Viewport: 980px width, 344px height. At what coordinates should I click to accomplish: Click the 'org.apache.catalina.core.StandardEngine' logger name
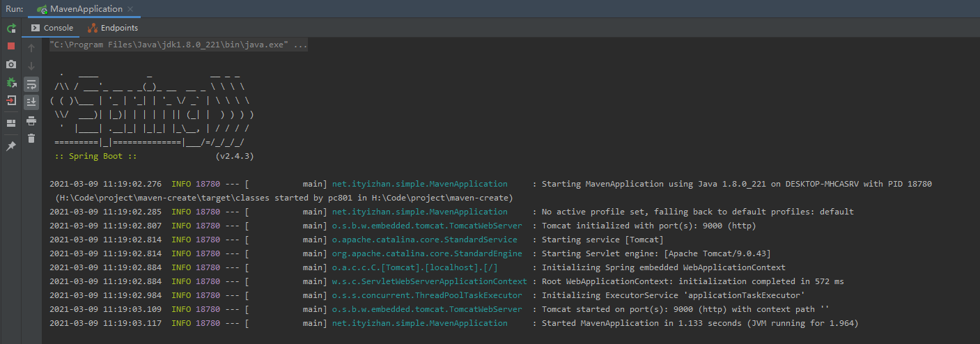coord(427,253)
